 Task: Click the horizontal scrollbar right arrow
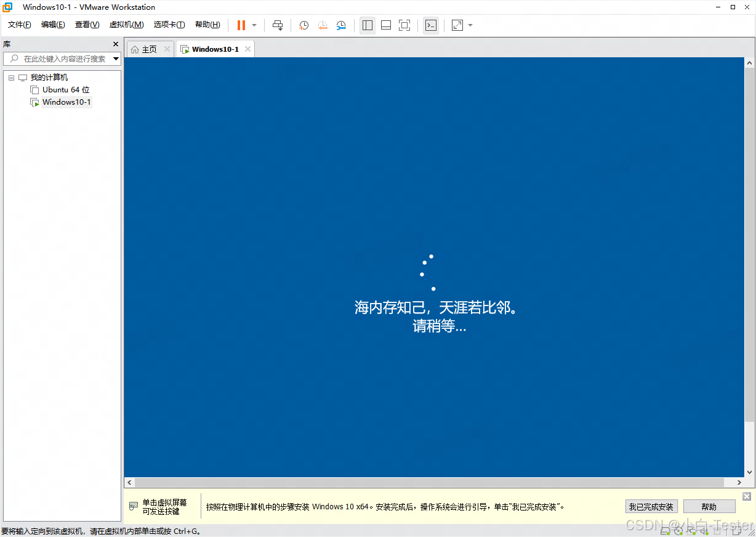pos(740,482)
